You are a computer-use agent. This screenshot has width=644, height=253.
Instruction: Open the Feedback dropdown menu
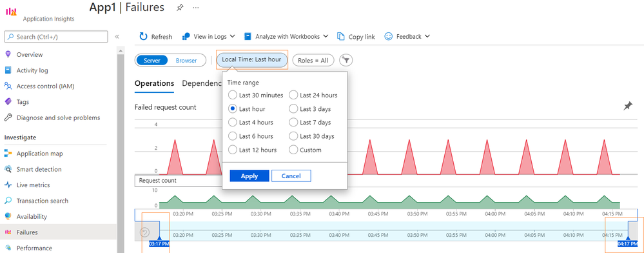coord(427,36)
